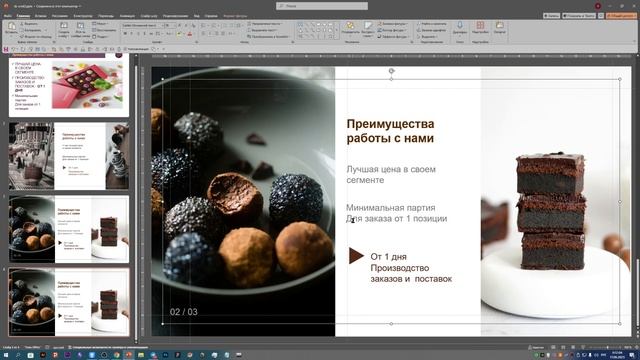Screen dimensions: 640x360
Task: Open the Section (Раздел) dropdown
Action: click(101, 36)
